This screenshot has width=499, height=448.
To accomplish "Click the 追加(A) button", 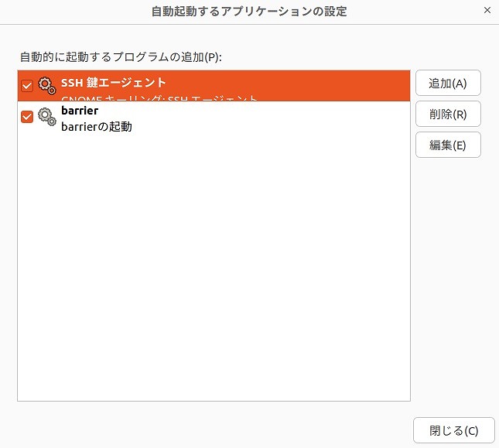I will point(448,83).
